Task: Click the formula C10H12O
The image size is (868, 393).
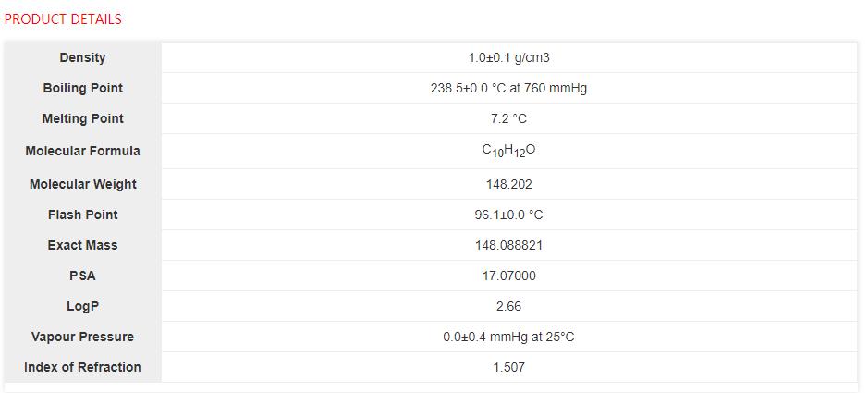Action: pos(508,151)
